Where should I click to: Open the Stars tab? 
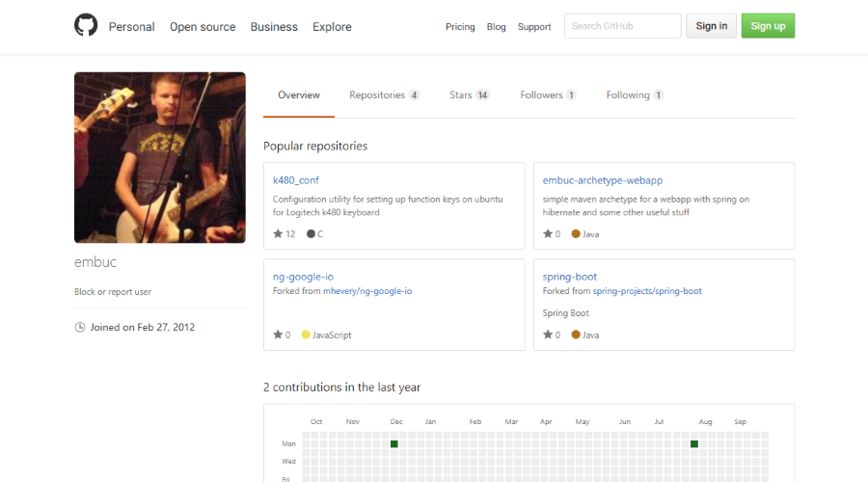(x=469, y=95)
